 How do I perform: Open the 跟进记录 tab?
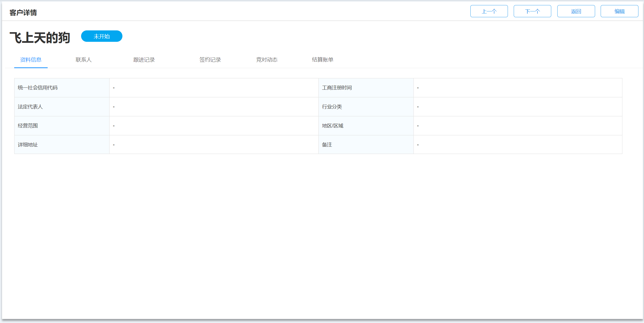[144, 60]
